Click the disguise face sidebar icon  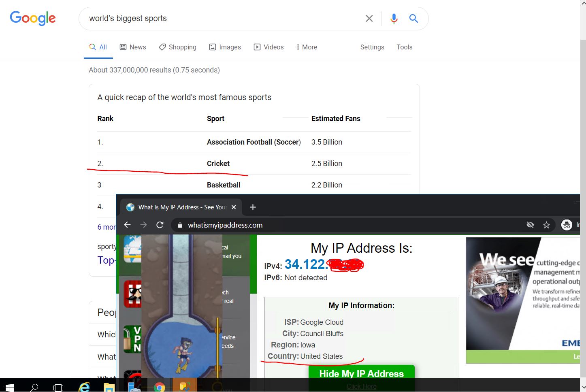132,294
